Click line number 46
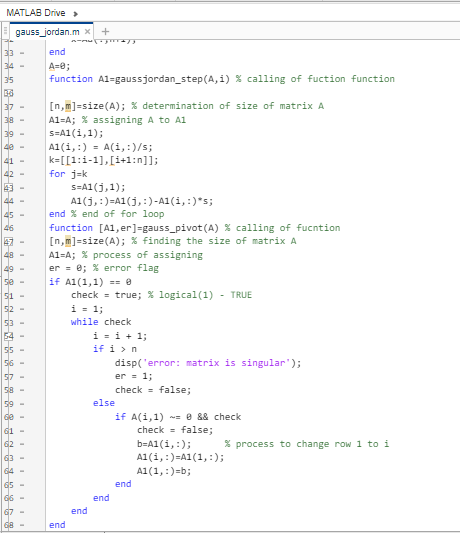Screen dimensions: 460x533 coord(9,228)
